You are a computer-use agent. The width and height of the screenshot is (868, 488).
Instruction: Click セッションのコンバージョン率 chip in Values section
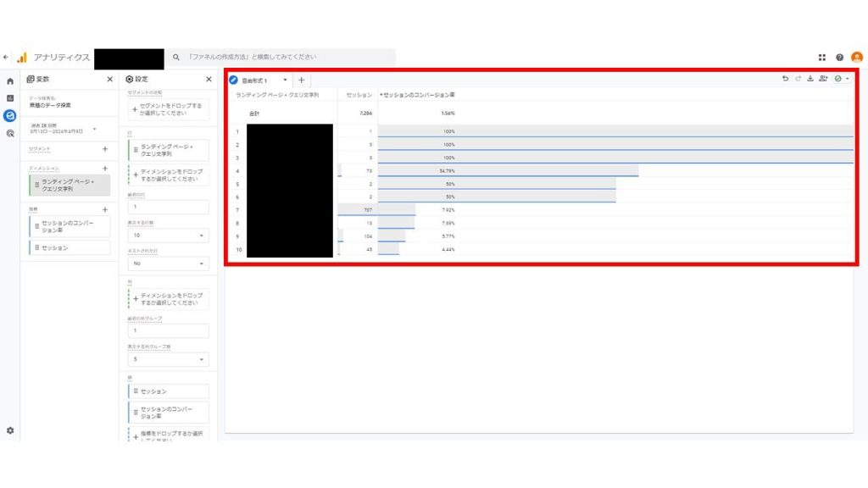[x=169, y=413]
